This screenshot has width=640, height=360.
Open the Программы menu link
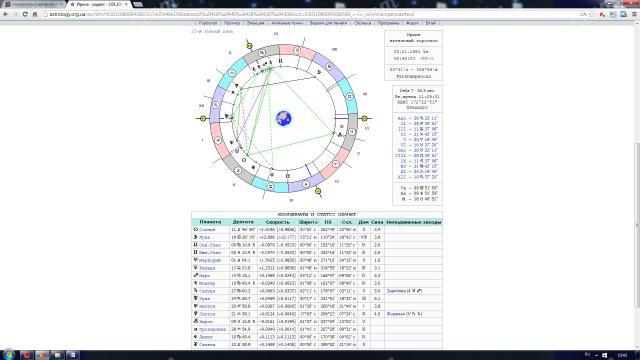[x=388, y=23]
